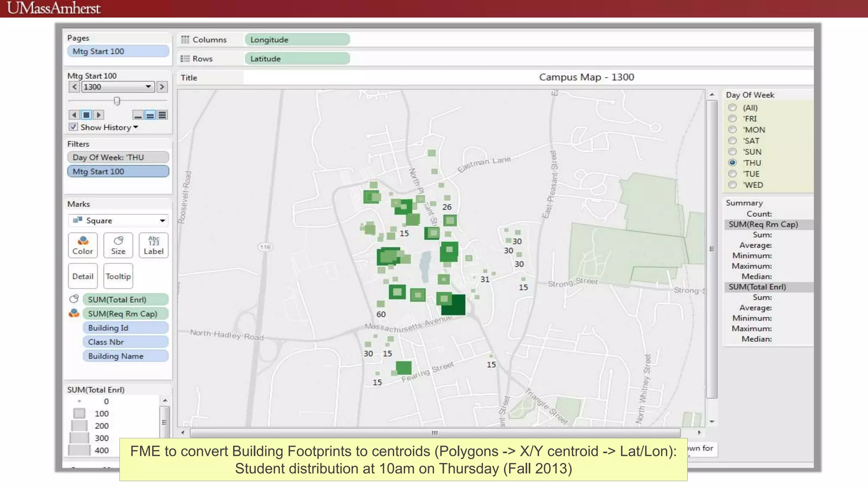Viewport: 868px width, 488px height.
Task: Click the Campus Map - 1300 title
Action: pyautogui.click(x=586, y=77)
